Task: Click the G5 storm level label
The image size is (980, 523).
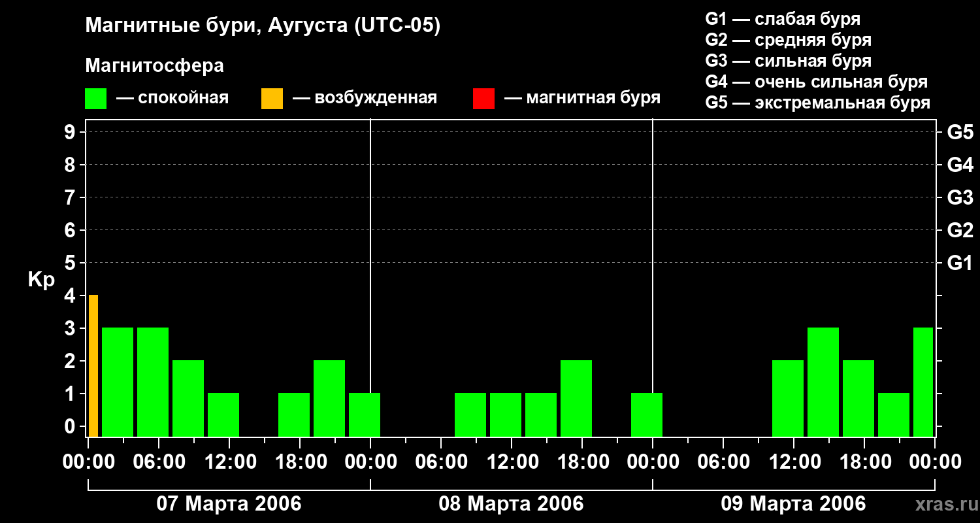Action: (960, 132)
